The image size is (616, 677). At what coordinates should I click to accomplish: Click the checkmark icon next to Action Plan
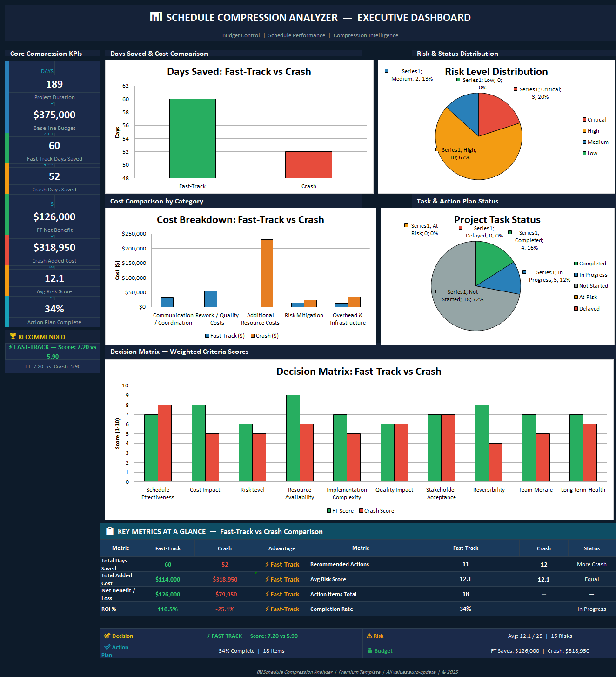click(107, 647)
